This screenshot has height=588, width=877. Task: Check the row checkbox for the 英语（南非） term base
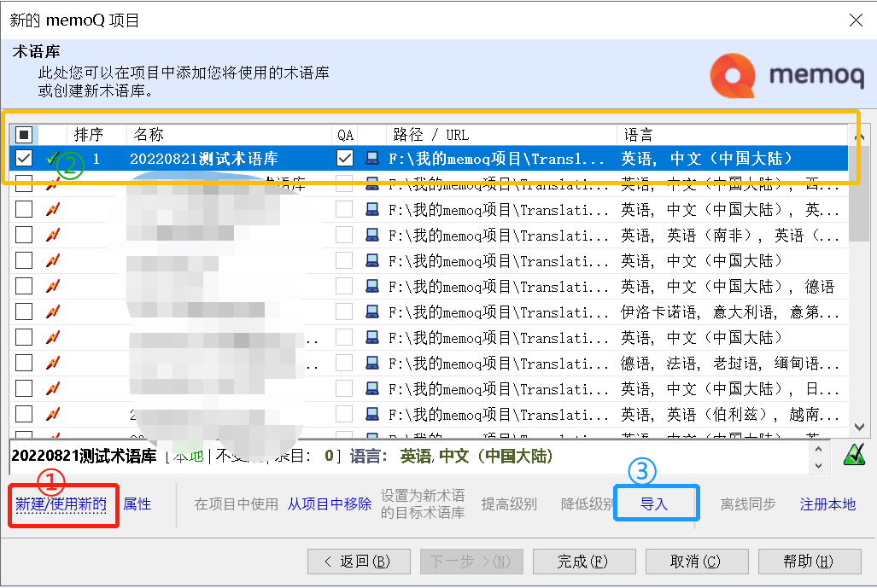(x=24, y=236)
